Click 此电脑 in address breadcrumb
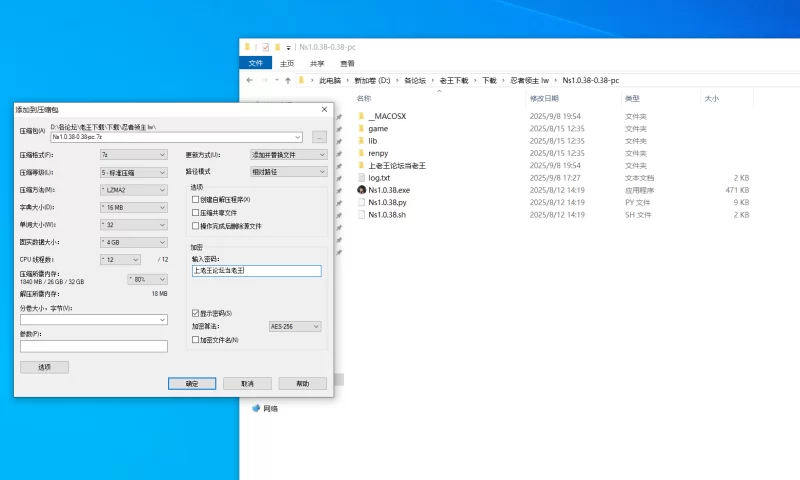This screenshot has height=480, width=800. pyautogui.click(x=330, y=81)
